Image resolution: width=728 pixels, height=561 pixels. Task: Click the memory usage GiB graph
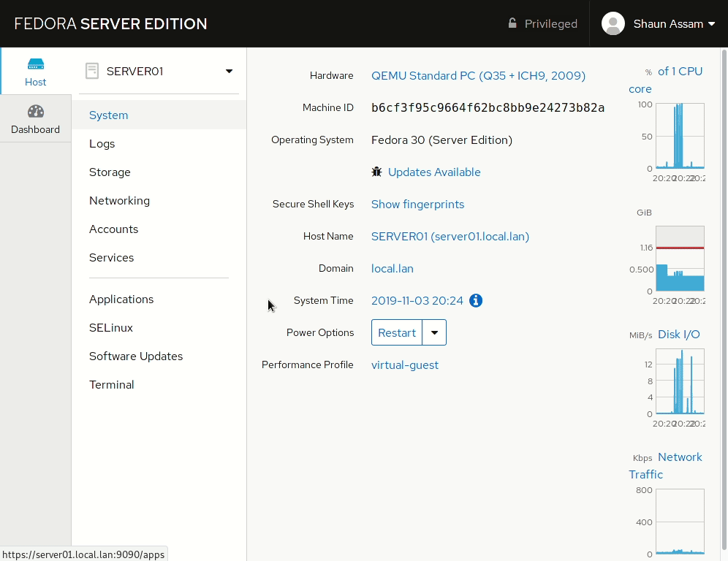coord(680,259)
